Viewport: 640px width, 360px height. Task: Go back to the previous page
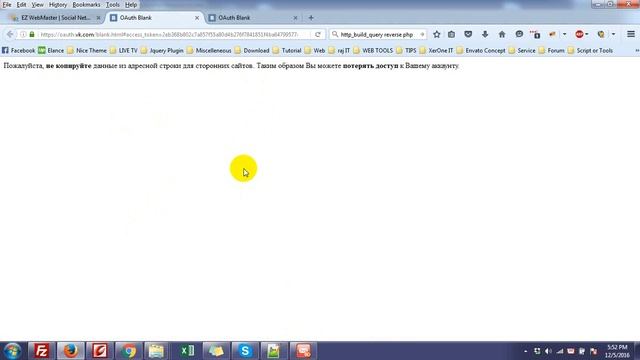(10, 34)
